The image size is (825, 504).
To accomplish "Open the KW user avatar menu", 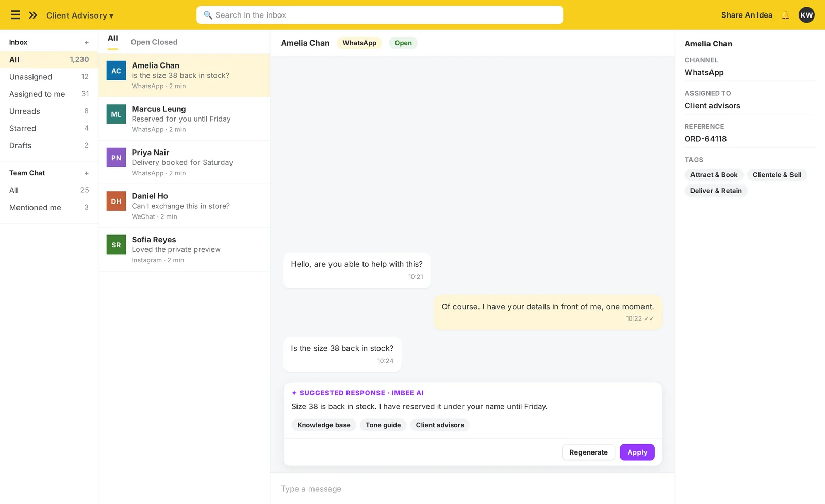I will 806,15.
